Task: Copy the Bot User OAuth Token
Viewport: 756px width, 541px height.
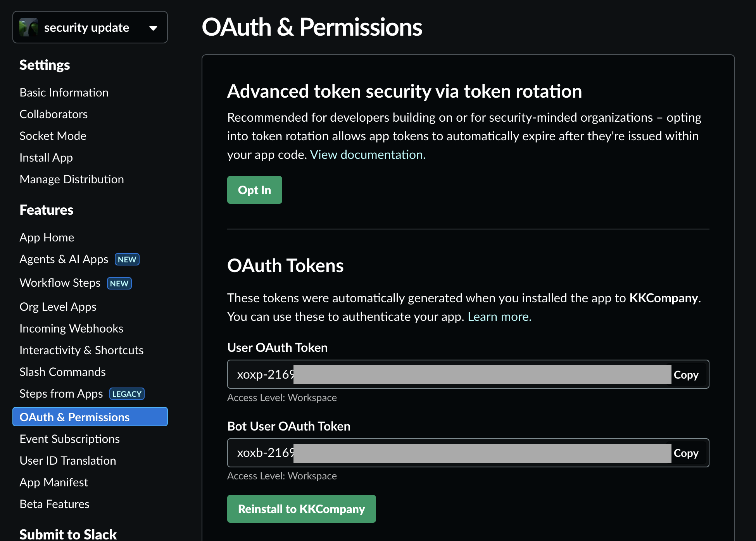Action: point(686,453)
